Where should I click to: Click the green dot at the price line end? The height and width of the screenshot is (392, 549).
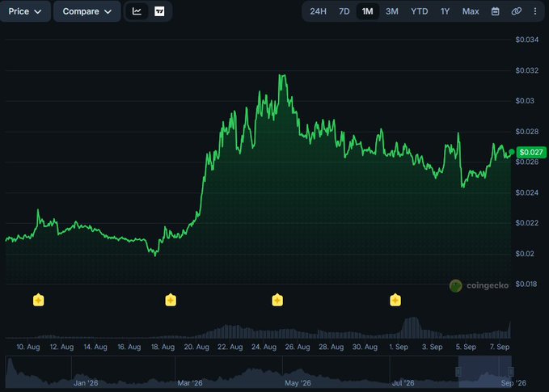coord(512,152)
